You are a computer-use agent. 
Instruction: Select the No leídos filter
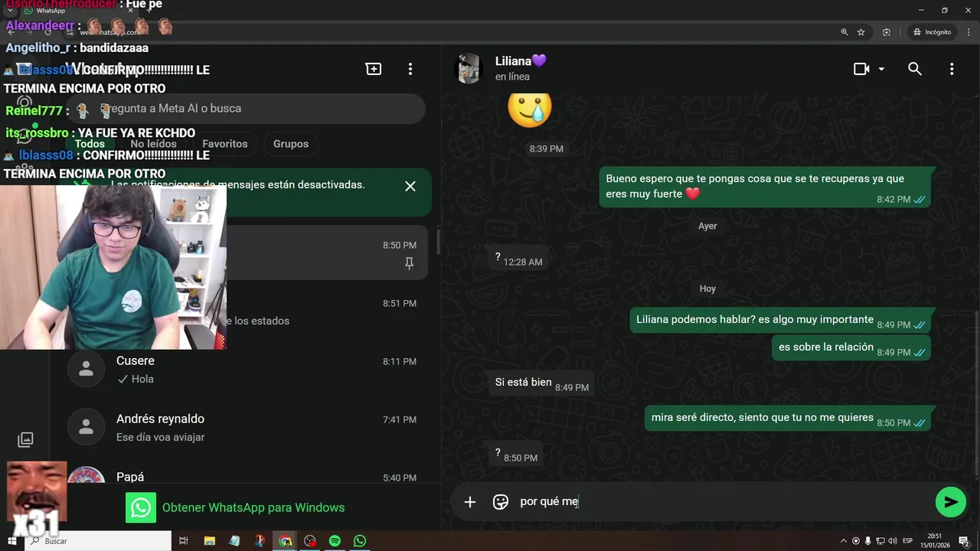[153, 144]
